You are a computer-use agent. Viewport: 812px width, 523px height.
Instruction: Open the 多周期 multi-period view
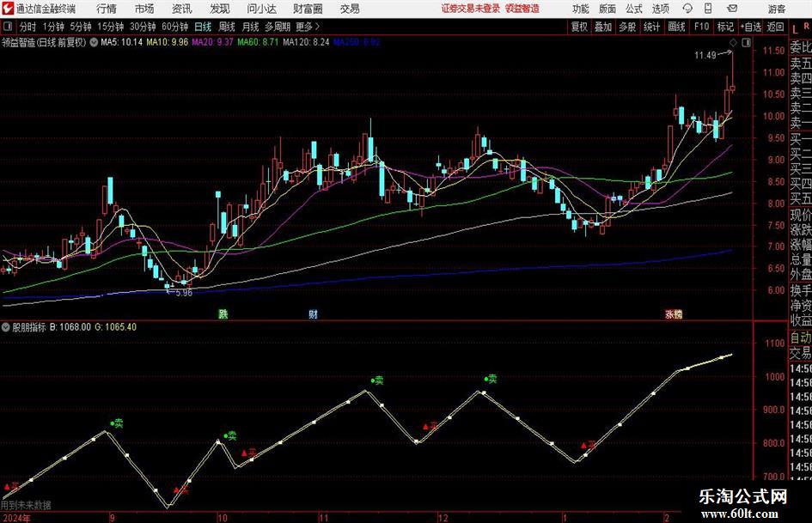[x=278, y=27]
